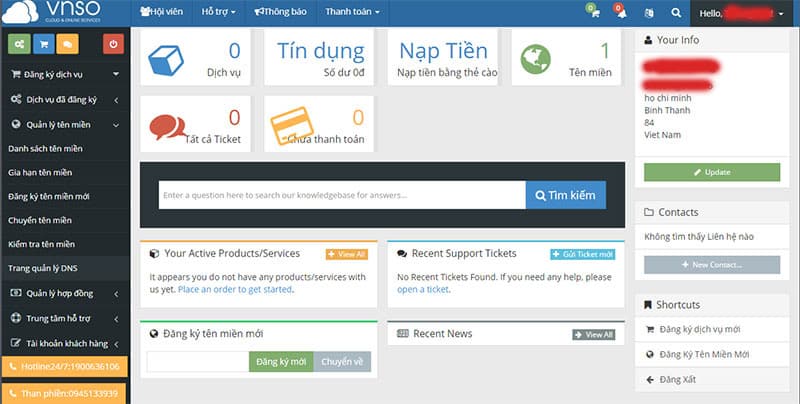Click the Chuyển về button
The image size is (800, 404).
click(x=342, y=362)
